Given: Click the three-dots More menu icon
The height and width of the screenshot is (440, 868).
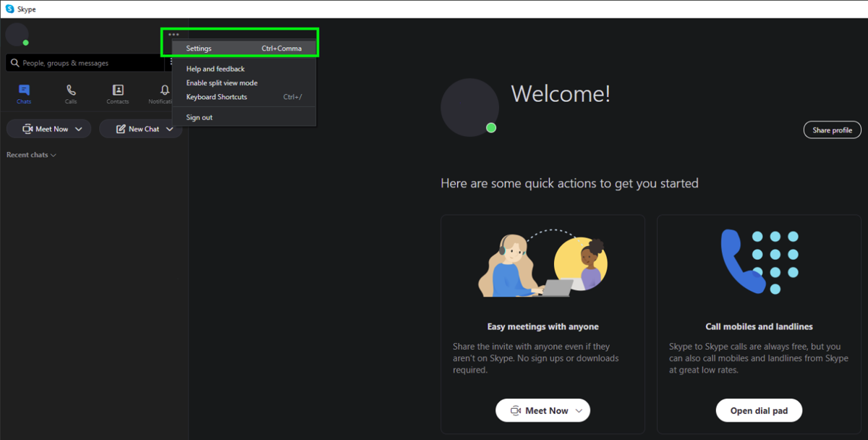Looking at the screenshot, I should [174, 34].
